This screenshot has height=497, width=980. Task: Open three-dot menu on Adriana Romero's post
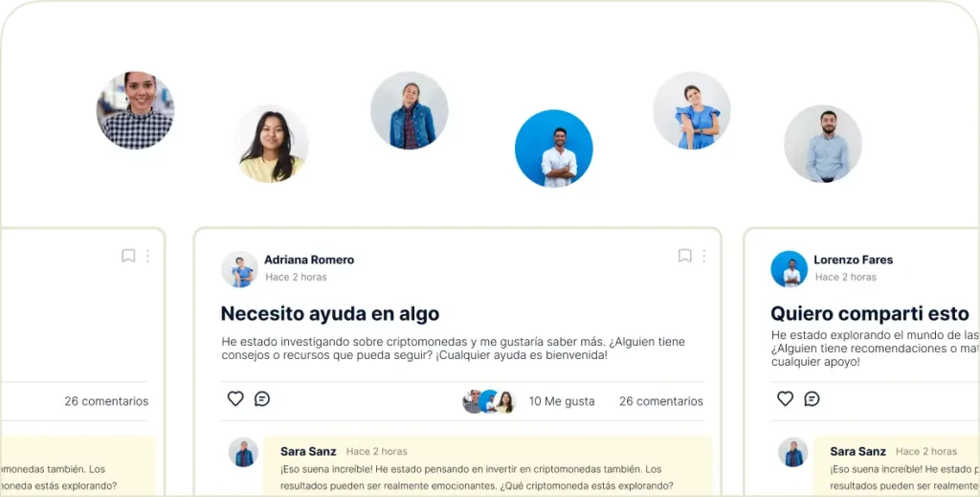pyautogui.click(x=703, y=256)
